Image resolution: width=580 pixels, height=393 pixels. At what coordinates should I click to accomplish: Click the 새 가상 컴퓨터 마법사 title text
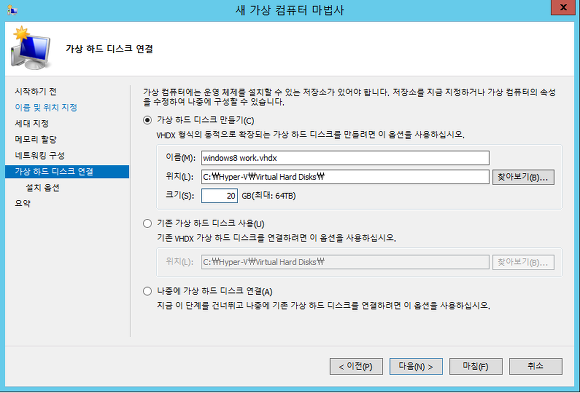tap(290, 10)
